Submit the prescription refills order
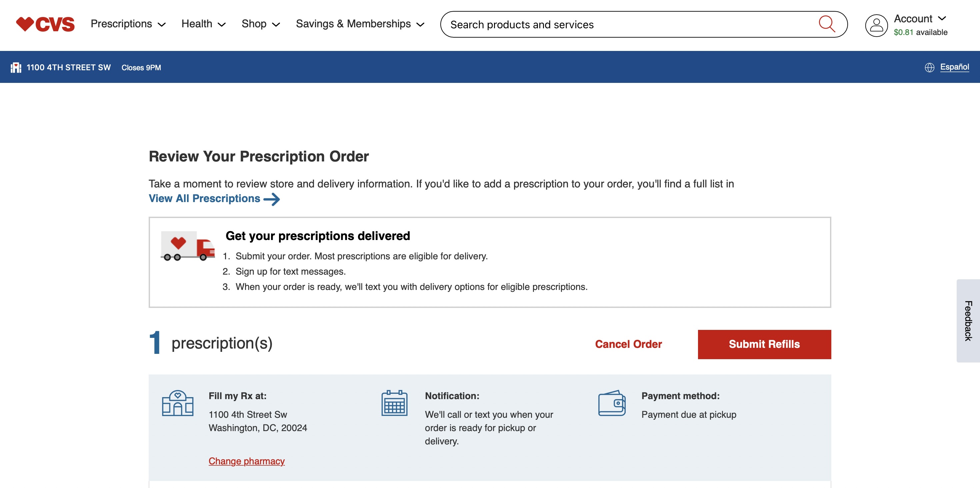980x488 pixels. tap(764, 344)
